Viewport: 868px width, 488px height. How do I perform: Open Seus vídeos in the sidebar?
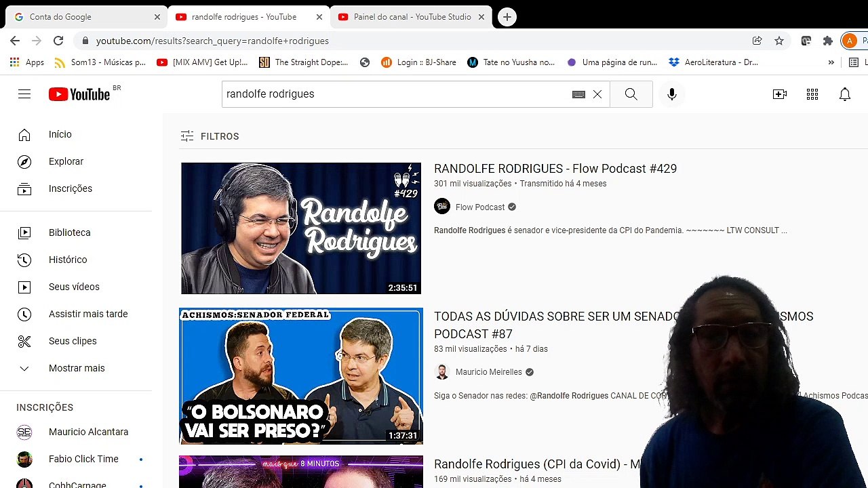coord(76,287)
